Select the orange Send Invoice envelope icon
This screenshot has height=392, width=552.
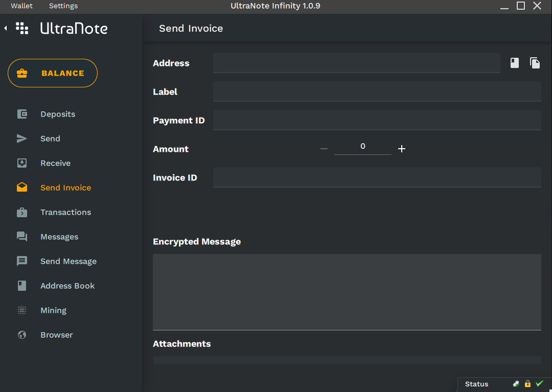pyautogui.click(x=22, y=187)
